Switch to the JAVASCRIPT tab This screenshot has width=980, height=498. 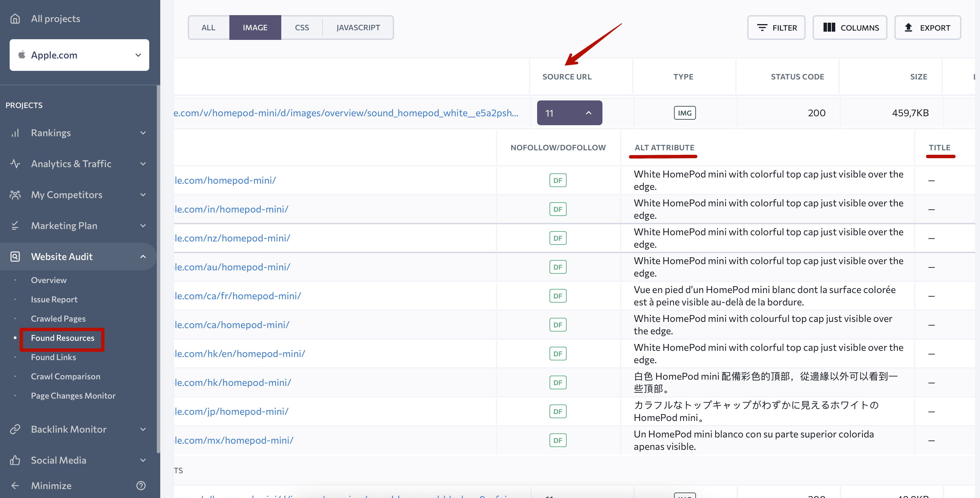pos(358,28)
